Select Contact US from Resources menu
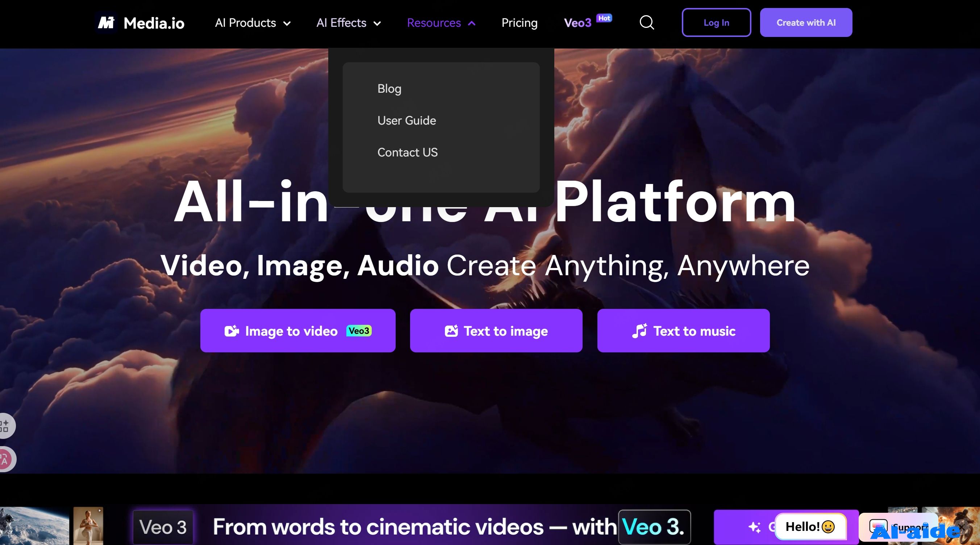 pos(408,152)
